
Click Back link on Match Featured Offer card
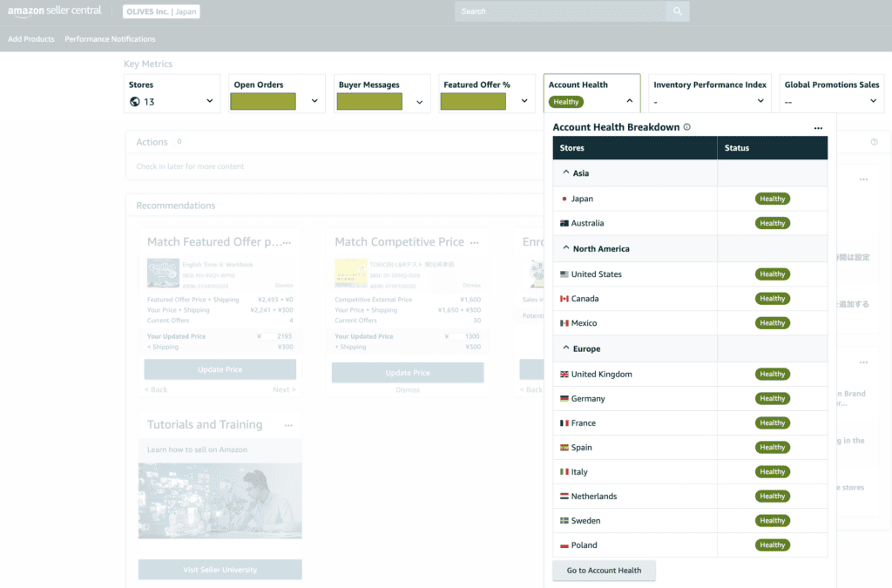156,389
